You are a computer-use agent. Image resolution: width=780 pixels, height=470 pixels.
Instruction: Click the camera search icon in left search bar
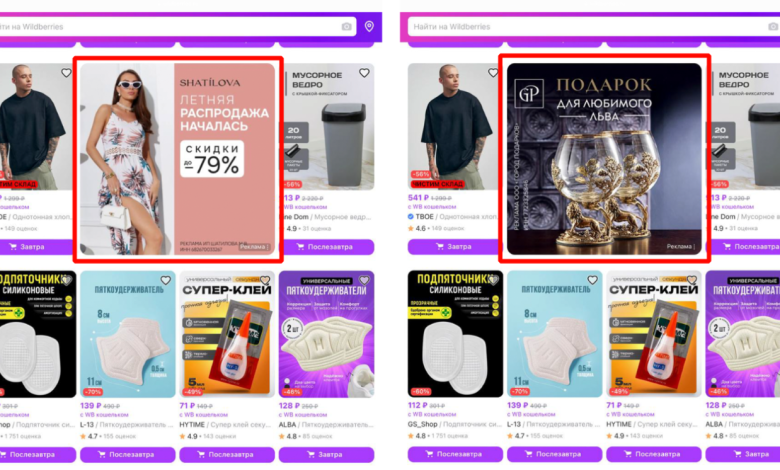pyautogui.click(x=346, y=26)
